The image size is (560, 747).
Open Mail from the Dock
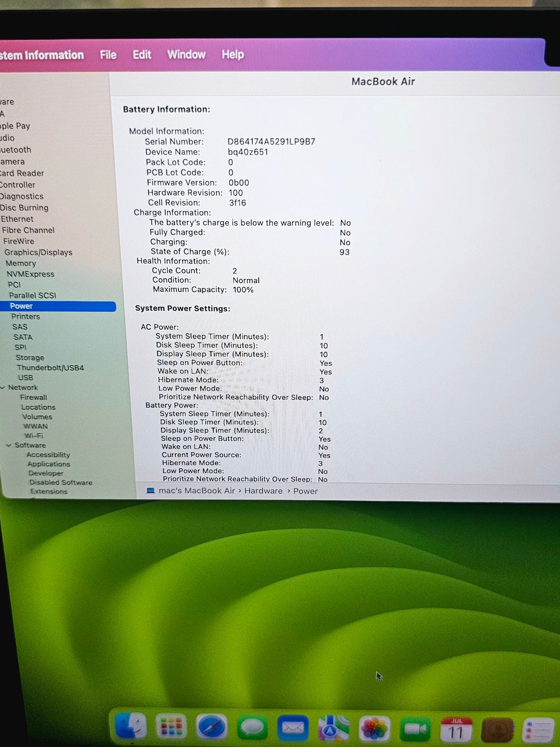(293, 728)
